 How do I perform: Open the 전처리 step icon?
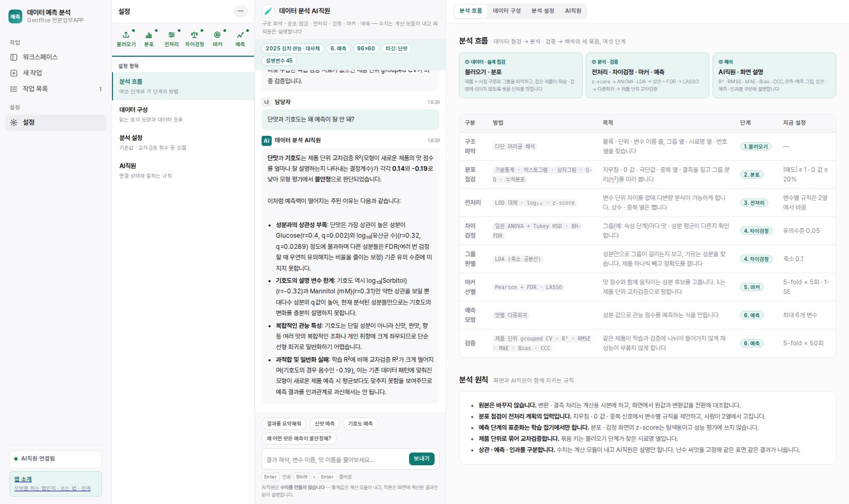pos(171,39)
